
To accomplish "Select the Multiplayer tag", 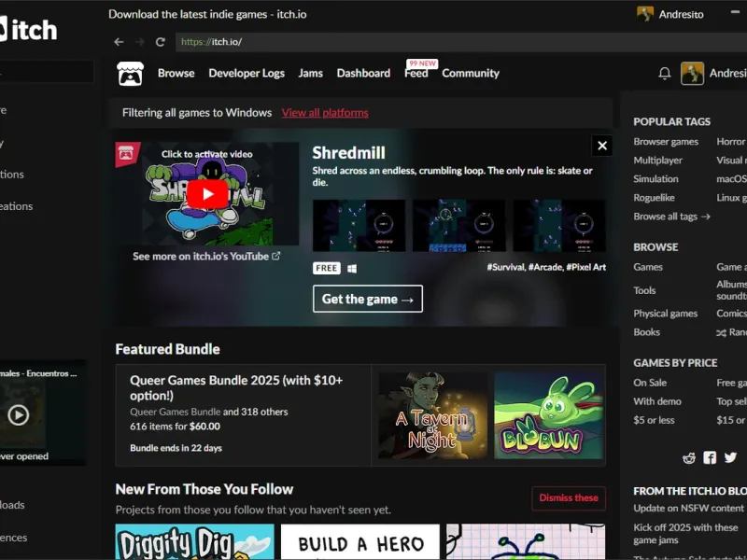I will (x=658, y=161).
